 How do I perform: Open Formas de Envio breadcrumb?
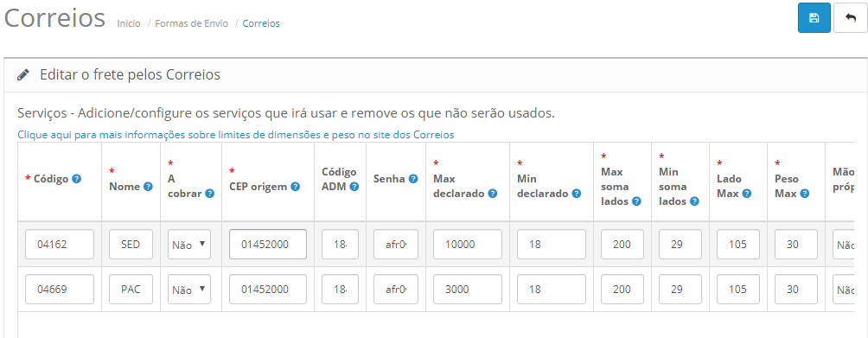[x=192, y=24]
